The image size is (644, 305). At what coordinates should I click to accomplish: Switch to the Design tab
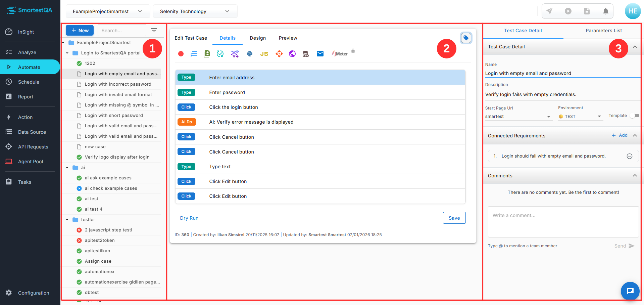click(257, 38)
